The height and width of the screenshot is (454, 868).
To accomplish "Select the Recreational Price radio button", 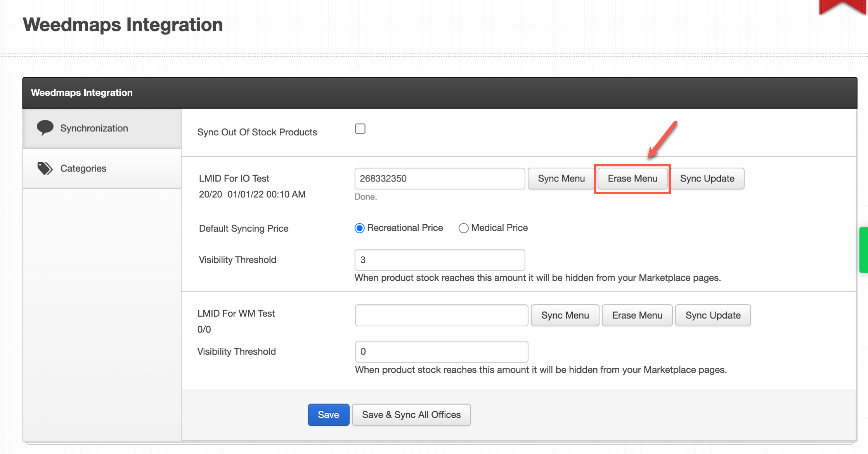I will tap(360, 228).
